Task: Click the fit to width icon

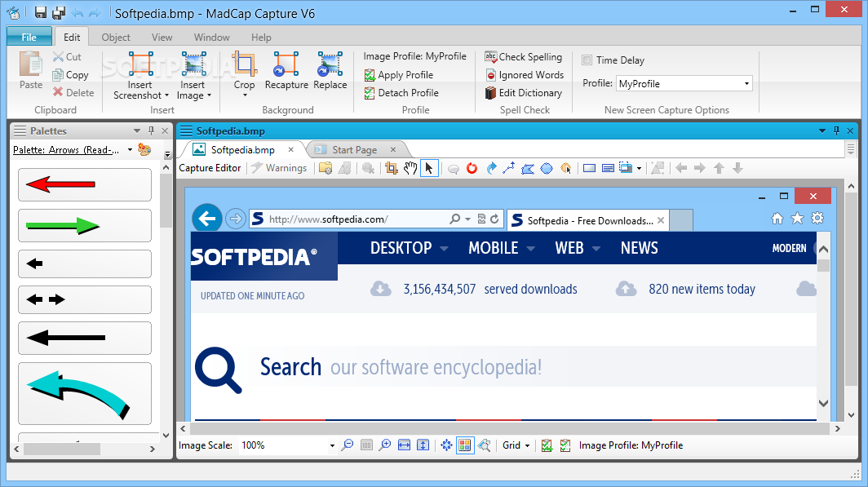Action: 404,445
